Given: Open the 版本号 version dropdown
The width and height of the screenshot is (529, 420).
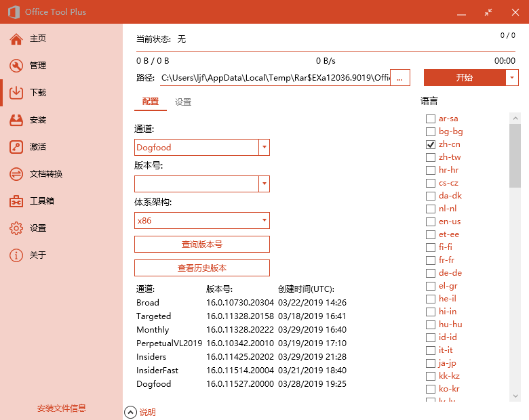Looking at the screenshot, I should pos(264,184).
